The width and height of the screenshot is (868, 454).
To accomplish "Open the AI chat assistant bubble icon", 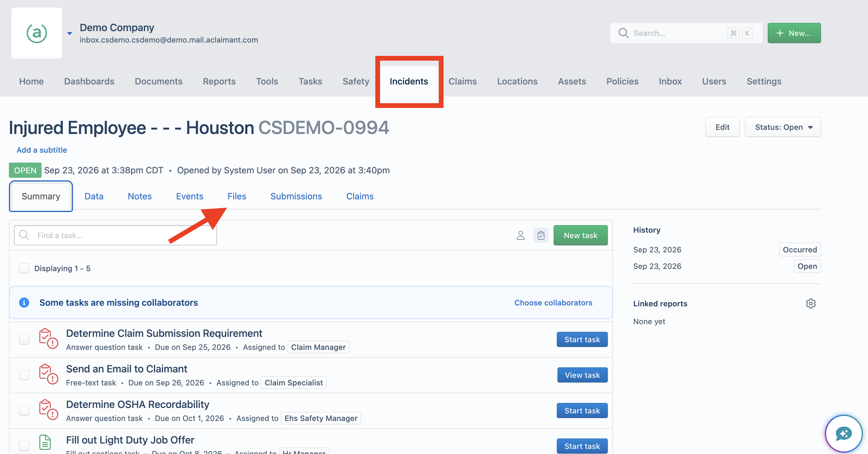I will coord(844,434).
